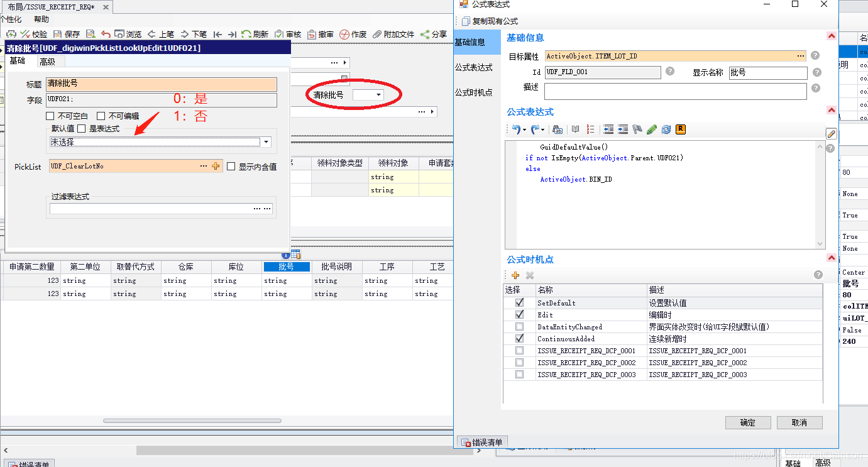Open the 错误清单 tab at dialog bottom
This screenshot has height=467, width=868.
(482, 442)
